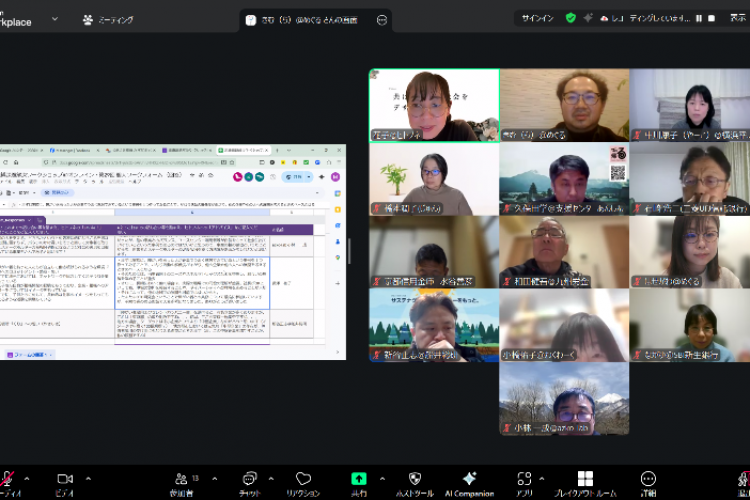750x500 pixels.
Task: Open the shared screen options ellipsis
Action: point(381,20)
